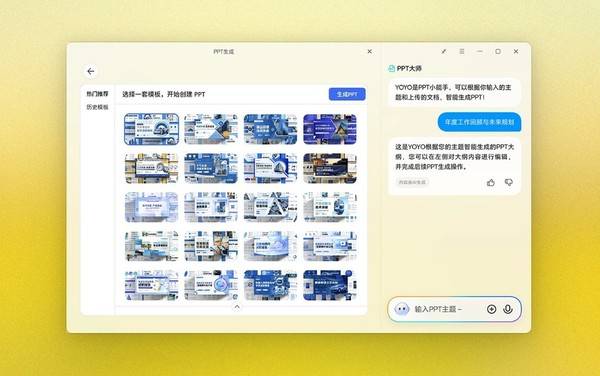600x376 pixels.
Task: Select the second template in the bottom row
Action: tap(211, 285)
